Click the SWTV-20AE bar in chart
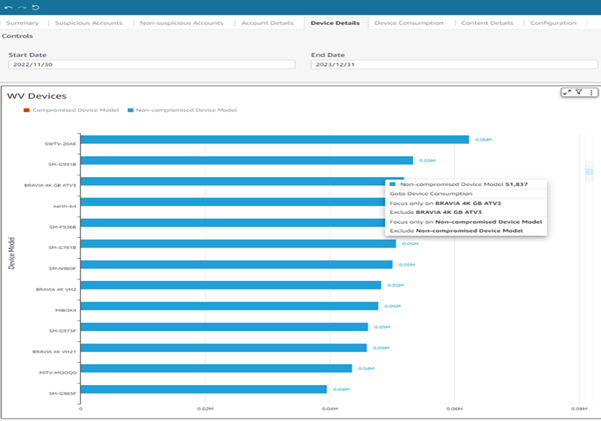The image size is (601, 421). [x=274, y=140]
